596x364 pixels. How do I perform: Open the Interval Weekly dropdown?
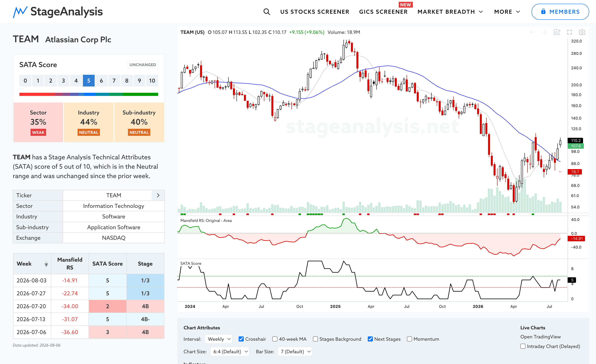click(218, 339)
